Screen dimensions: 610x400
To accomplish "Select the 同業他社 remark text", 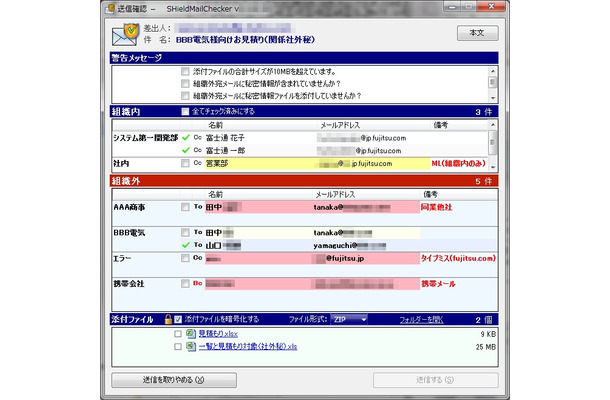I will tap(436, 207).
